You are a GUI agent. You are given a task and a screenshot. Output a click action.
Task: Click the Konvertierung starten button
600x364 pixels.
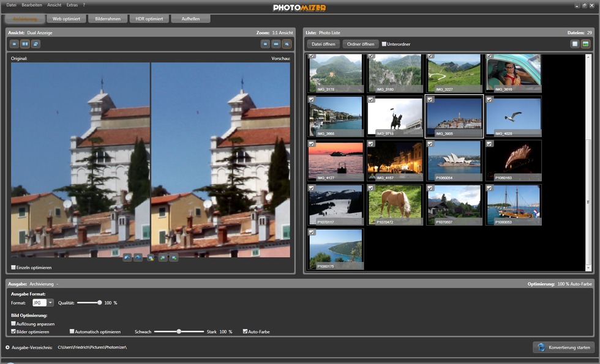(563, 347)
